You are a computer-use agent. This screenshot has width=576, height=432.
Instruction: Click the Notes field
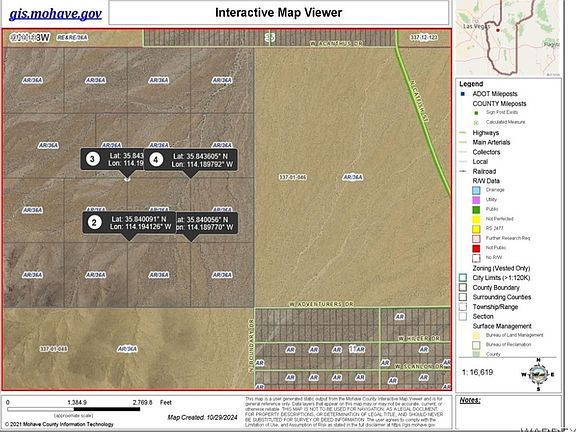tap(509, 412)
